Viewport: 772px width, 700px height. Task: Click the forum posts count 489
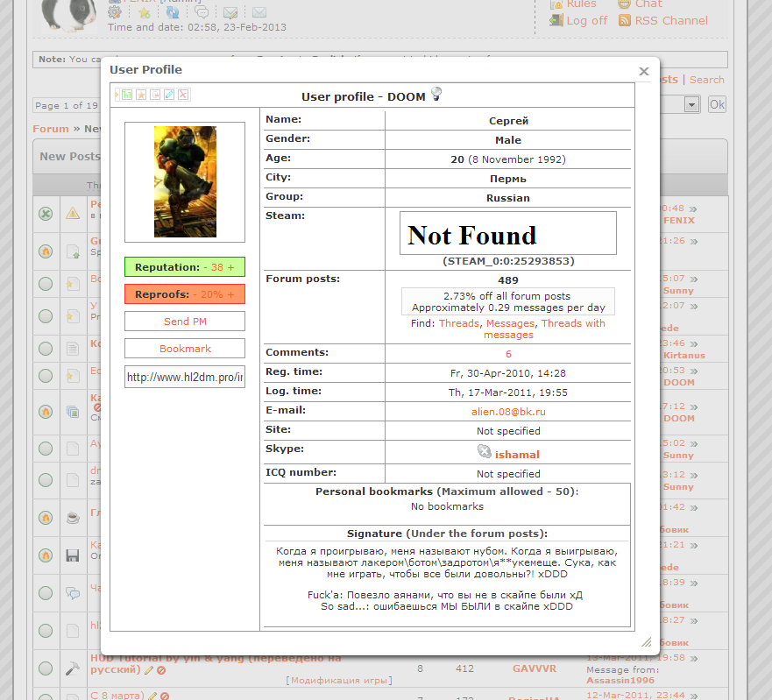pyautogui.click(x=508, y=280)
